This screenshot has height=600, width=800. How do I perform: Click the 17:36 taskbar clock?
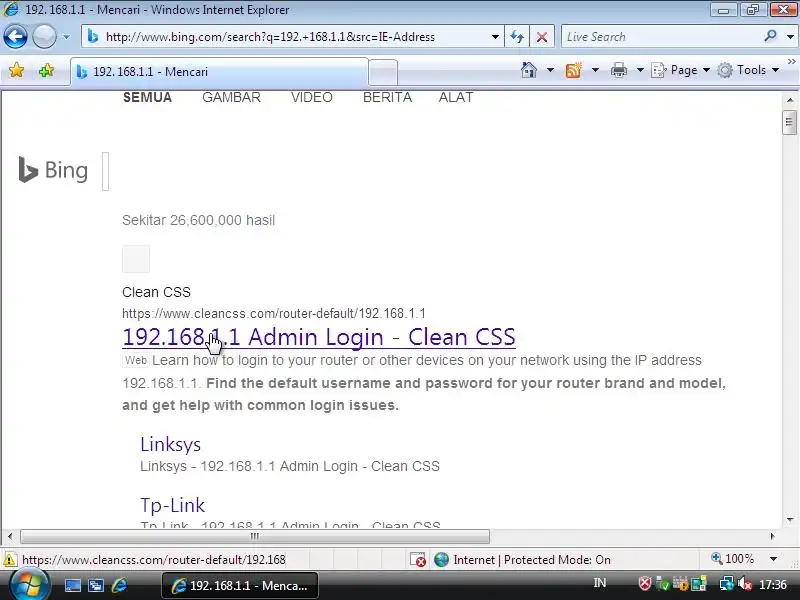pos(772,584)
